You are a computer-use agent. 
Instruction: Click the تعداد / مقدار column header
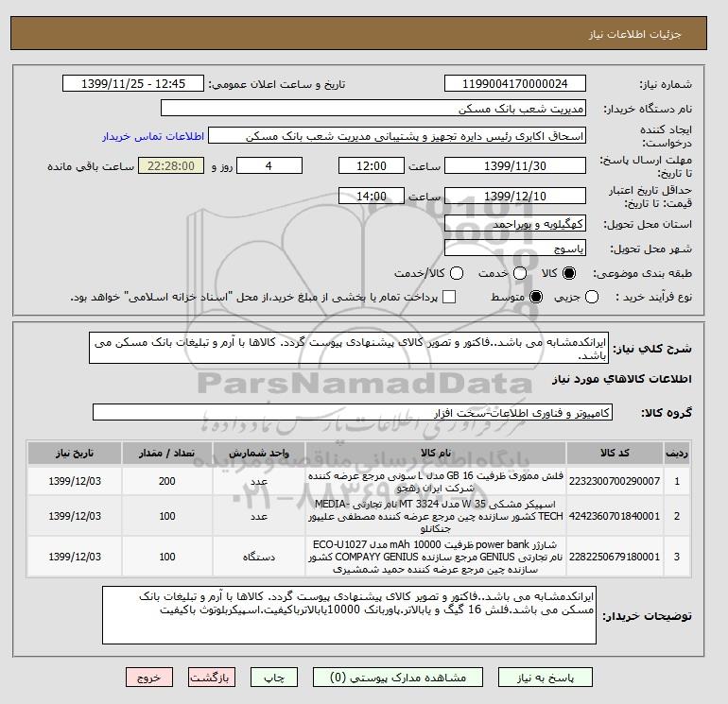[x=167, y=453]
